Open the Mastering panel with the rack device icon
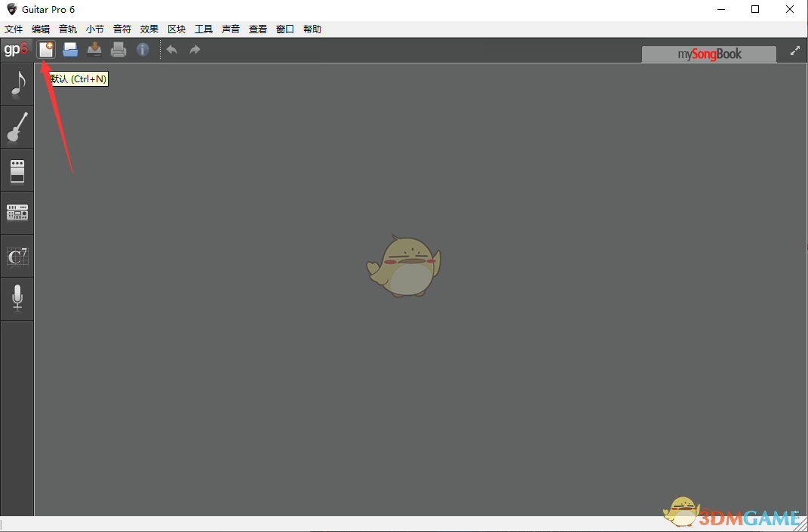 (x=17, y=213)
